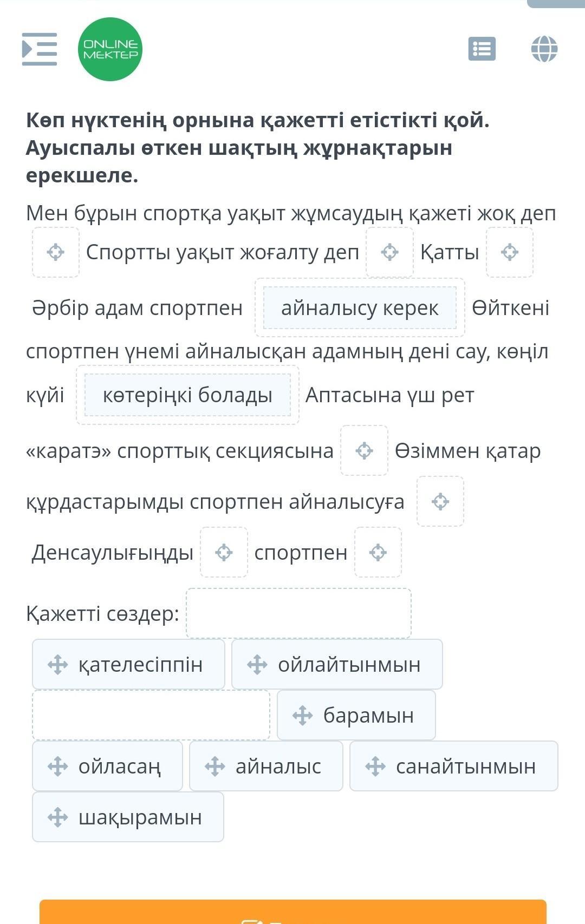Select the word chip айналыс
The height and width of the screenshot is (924, 585).
(266, 766)
